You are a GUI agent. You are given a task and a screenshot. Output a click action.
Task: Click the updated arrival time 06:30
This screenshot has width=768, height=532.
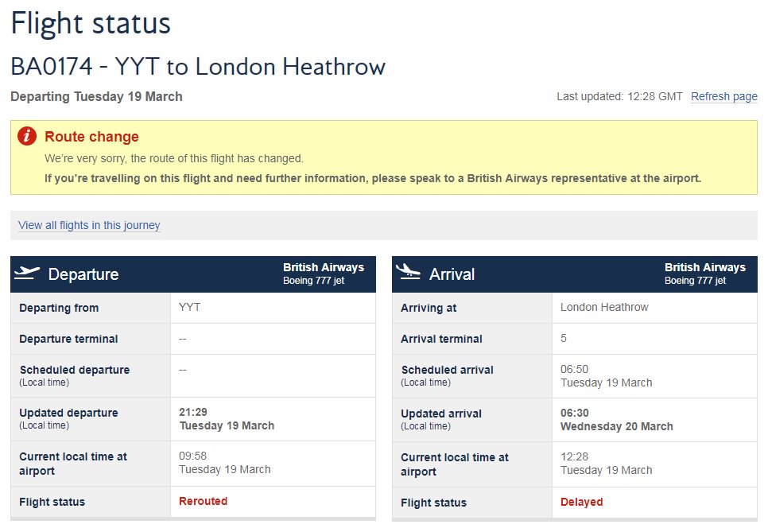point(575,413)
